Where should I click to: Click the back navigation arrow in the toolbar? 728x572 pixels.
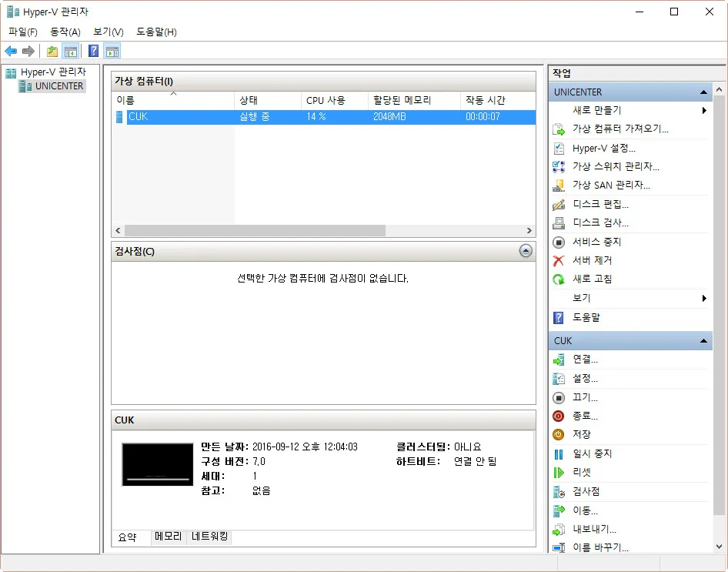pyautogui.click(x=11, y=51)
